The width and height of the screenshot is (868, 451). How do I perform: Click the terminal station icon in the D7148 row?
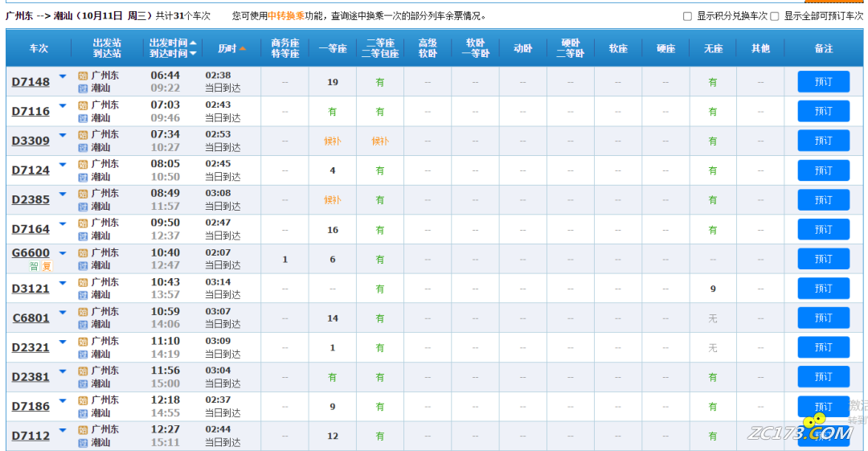pyautogui.click(x=83, y=88)
